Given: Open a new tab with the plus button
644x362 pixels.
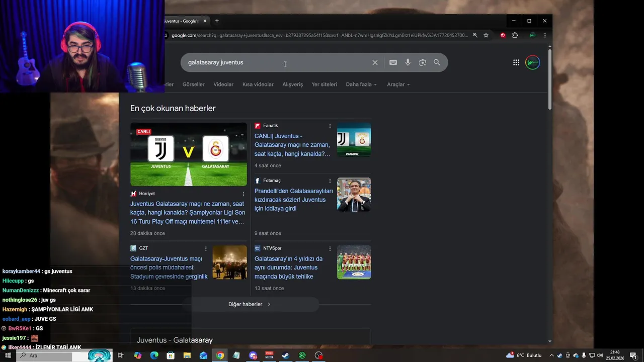Looking at the screenshot, I should [x=217, y=21].
